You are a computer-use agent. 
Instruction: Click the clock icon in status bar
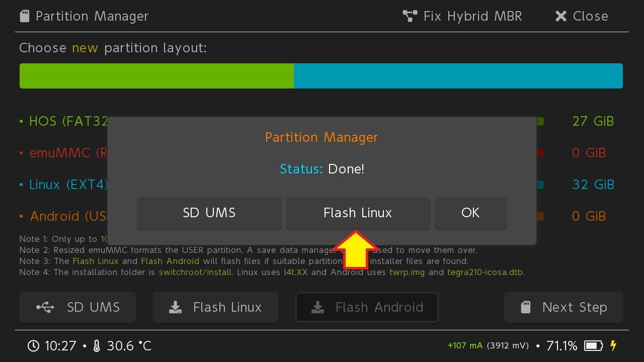tap(33, 346)
